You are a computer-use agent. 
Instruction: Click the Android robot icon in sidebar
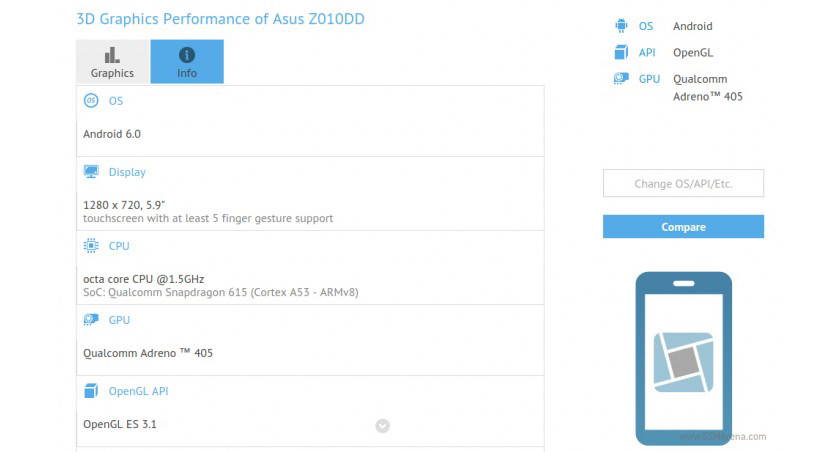click(x=621, y=26)
